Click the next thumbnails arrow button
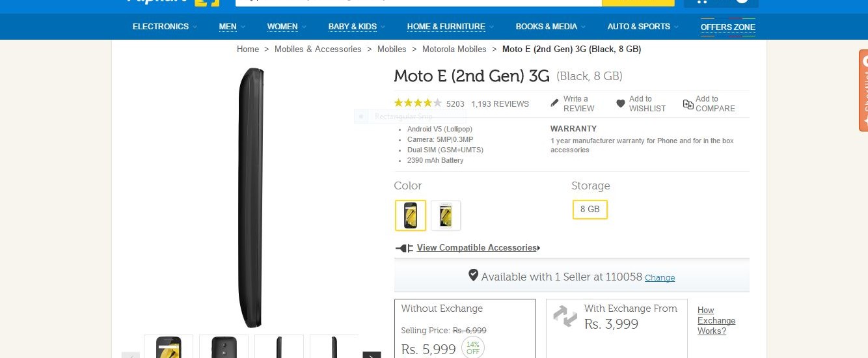The width and height of the screenshot is (868, 358). tap(372, 355)
